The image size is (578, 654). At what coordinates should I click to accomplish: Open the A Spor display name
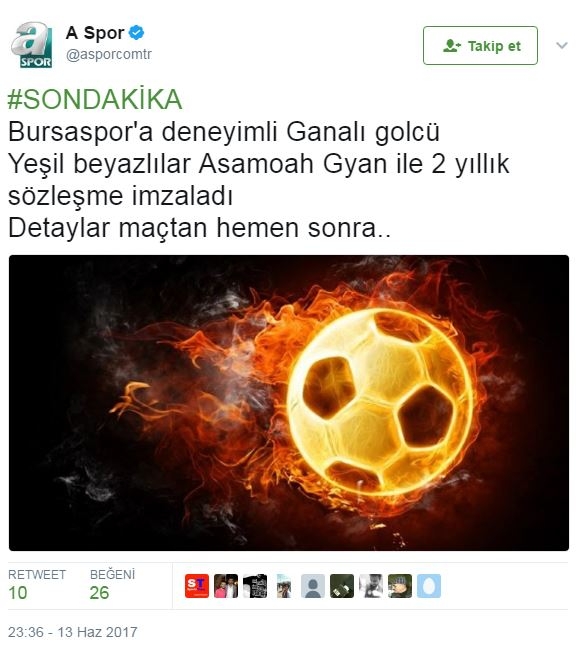(x=95, y=33)
